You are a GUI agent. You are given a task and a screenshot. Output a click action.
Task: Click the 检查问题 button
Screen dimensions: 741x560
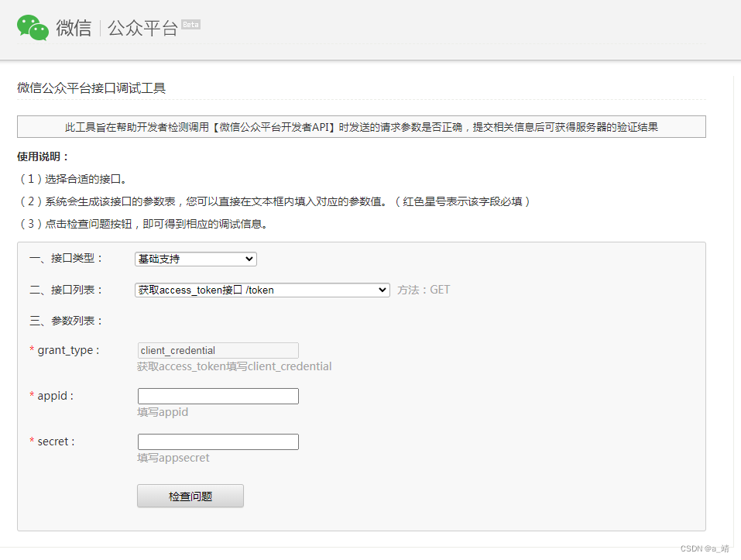click(190, 496)
